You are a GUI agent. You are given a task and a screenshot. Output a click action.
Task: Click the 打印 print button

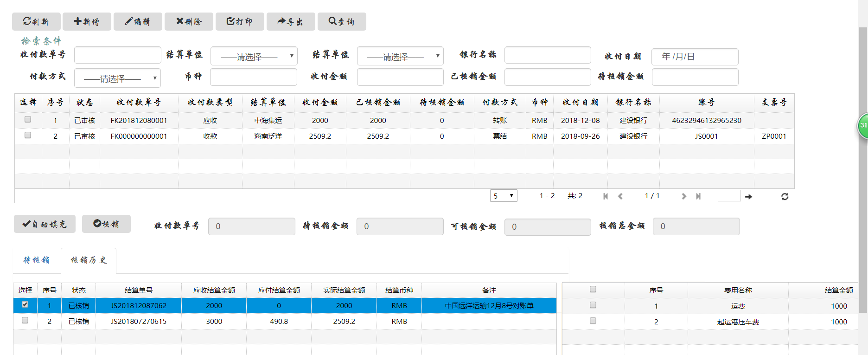tap(240, 21)
